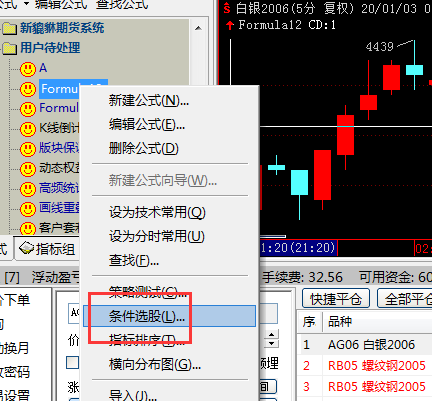Click the spinner up arrow beside menu

click(272, 335)
